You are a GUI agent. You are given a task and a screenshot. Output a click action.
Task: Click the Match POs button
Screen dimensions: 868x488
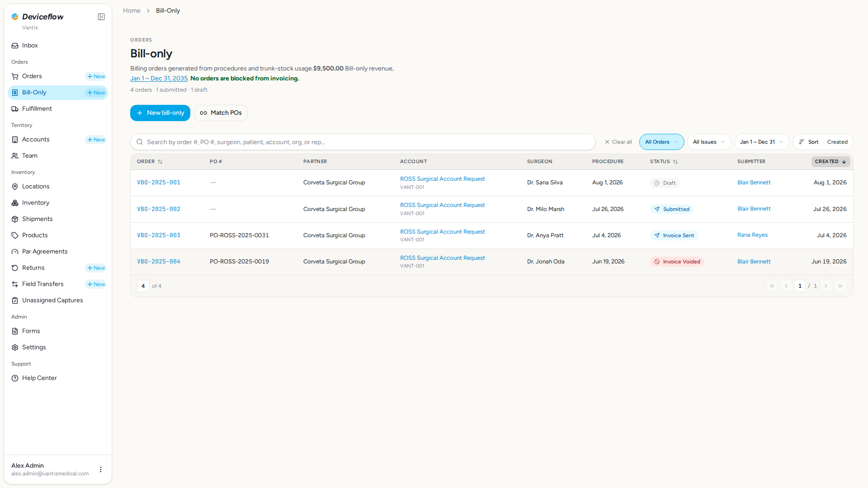(221, 113)
